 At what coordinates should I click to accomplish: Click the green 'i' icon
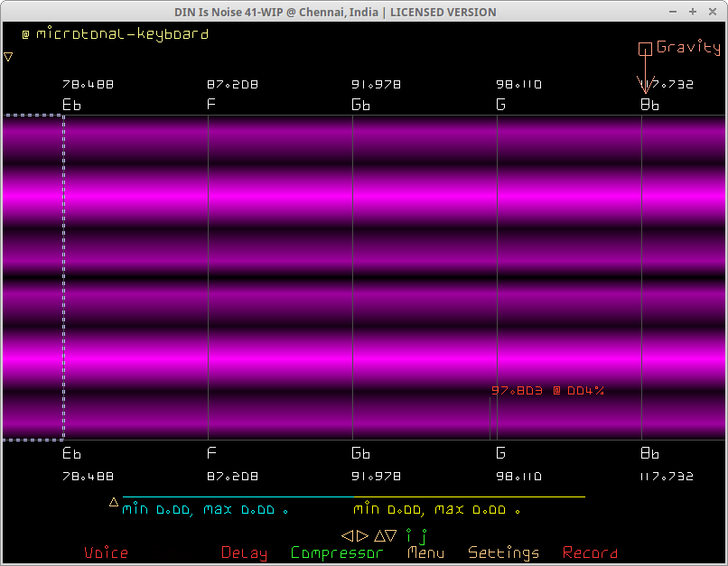[x=408, y=534]
